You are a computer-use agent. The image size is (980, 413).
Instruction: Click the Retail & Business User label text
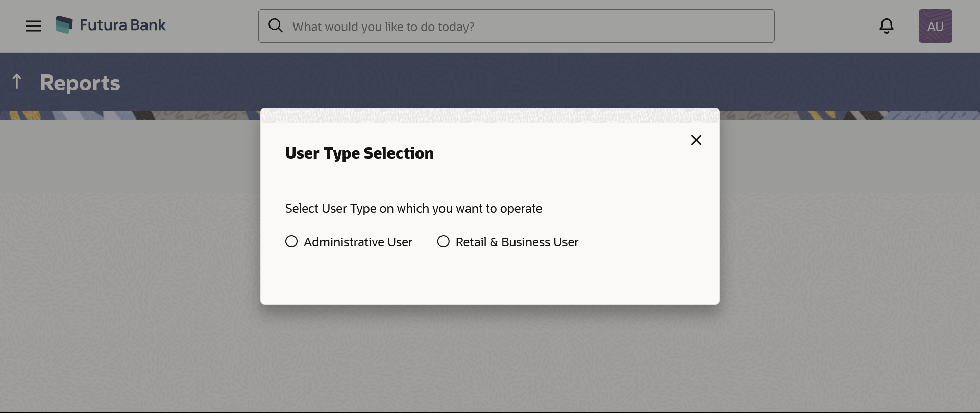tap(517, 242)
